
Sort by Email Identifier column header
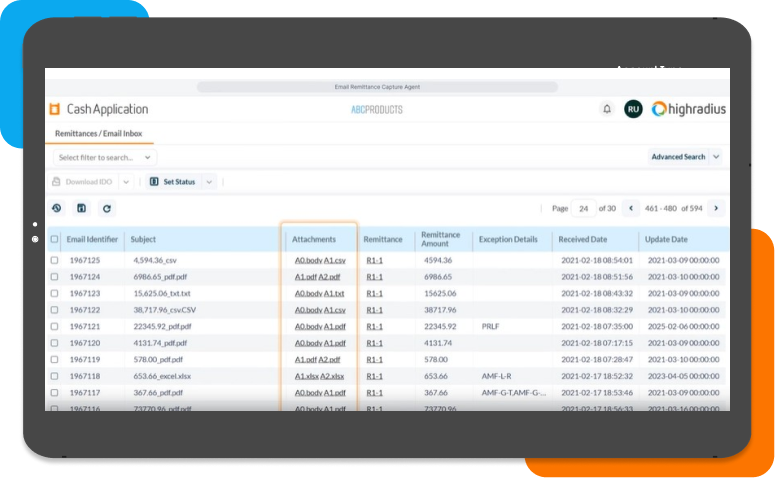tap(92, 239)
